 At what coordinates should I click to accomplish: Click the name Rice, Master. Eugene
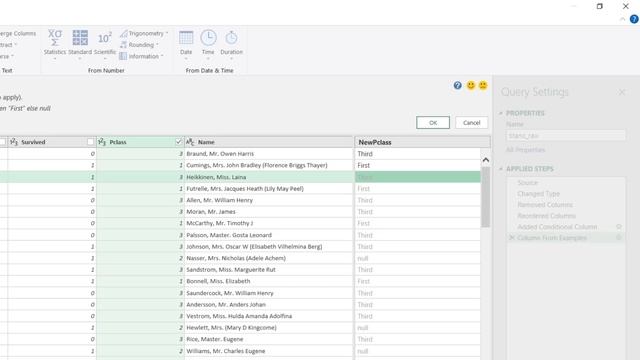[215, 339]
